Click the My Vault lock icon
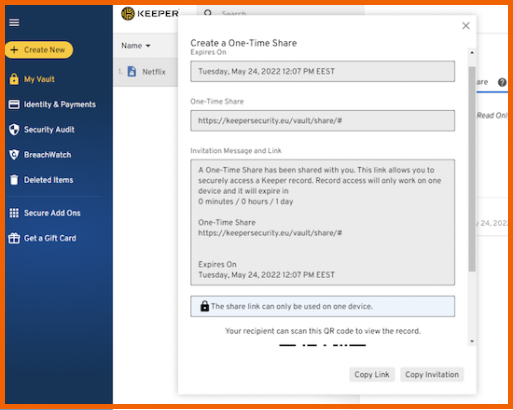This screenshot has width=513, height=410. tap(14, 79)
